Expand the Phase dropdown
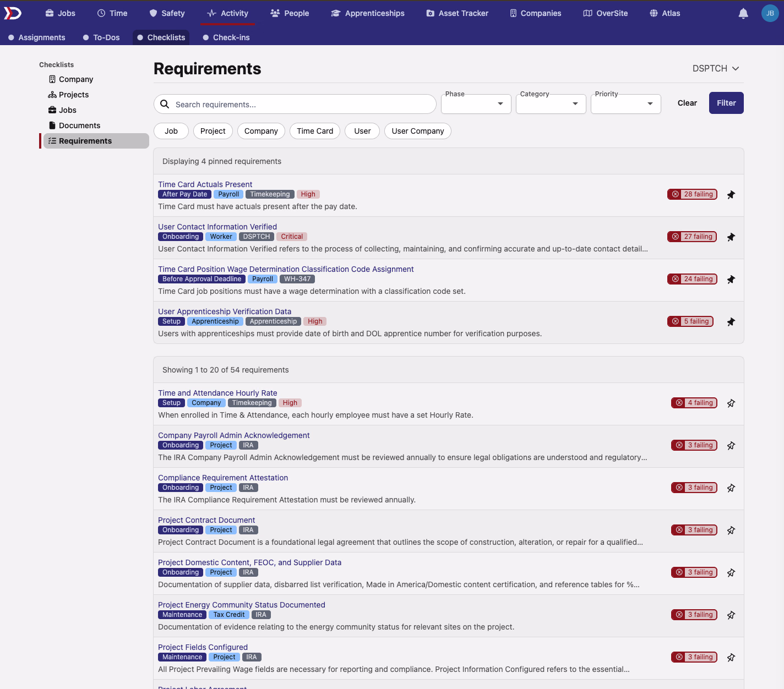 [476, 103]
